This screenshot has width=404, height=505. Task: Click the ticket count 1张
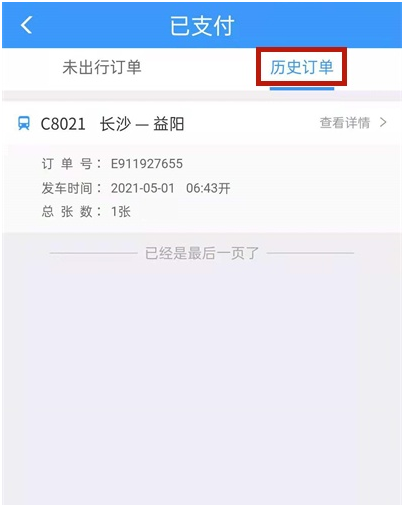pos(121,212)
